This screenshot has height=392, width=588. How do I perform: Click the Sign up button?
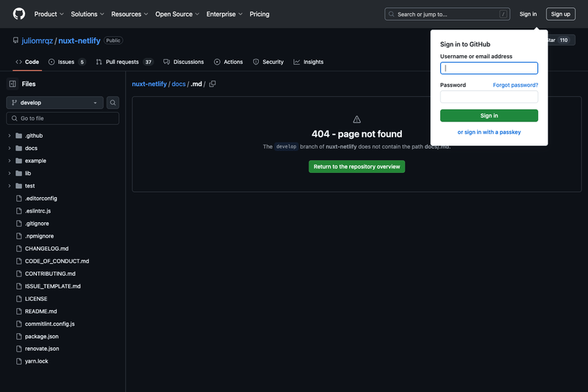[x=560, y=14]
